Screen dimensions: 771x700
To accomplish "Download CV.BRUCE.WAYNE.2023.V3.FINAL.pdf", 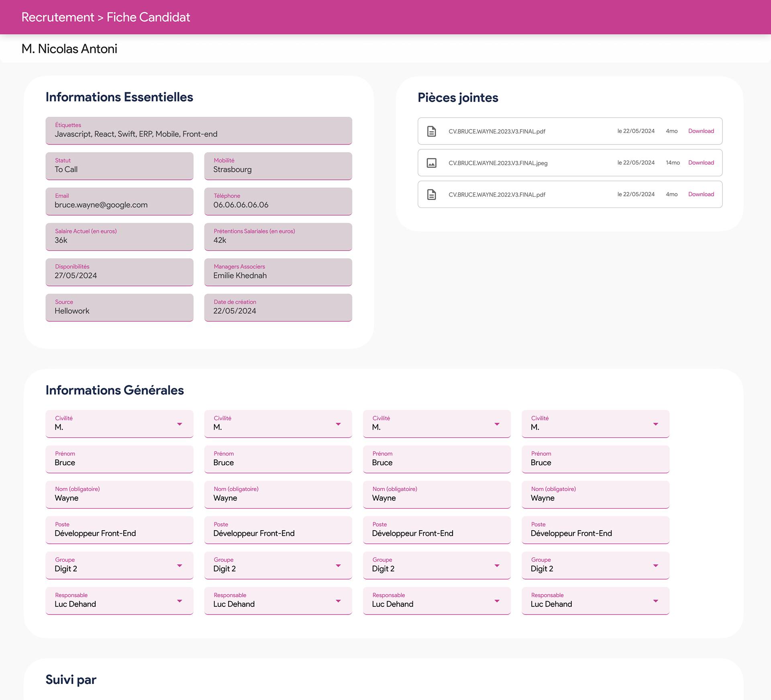I will click(x=701, y=131).
